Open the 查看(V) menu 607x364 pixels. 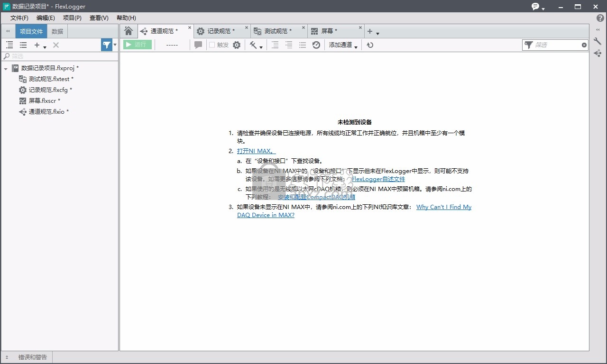pos(99,18)
